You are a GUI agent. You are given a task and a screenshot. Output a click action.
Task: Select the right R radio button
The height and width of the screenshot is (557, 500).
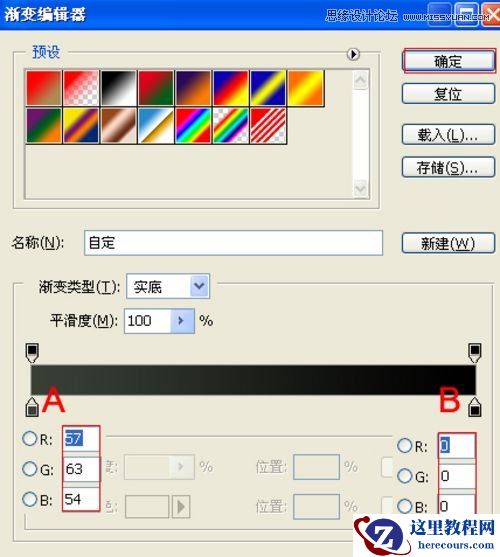(404, 445)
